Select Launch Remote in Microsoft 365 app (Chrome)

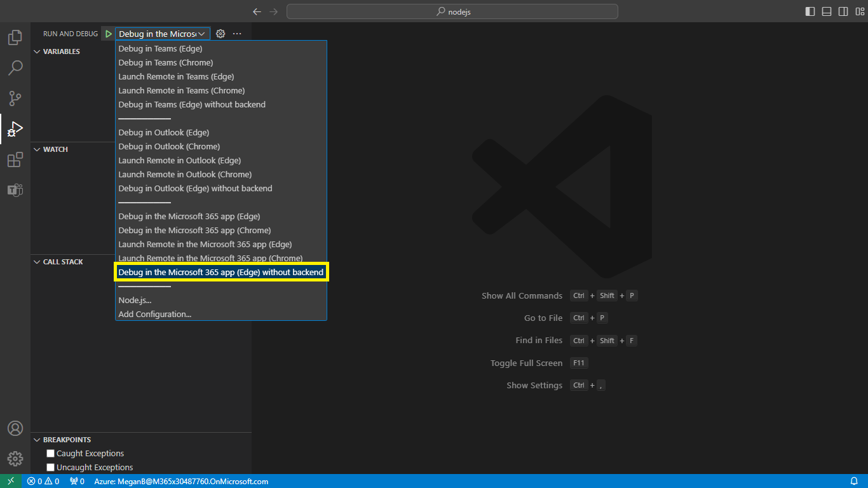(221, 258)
